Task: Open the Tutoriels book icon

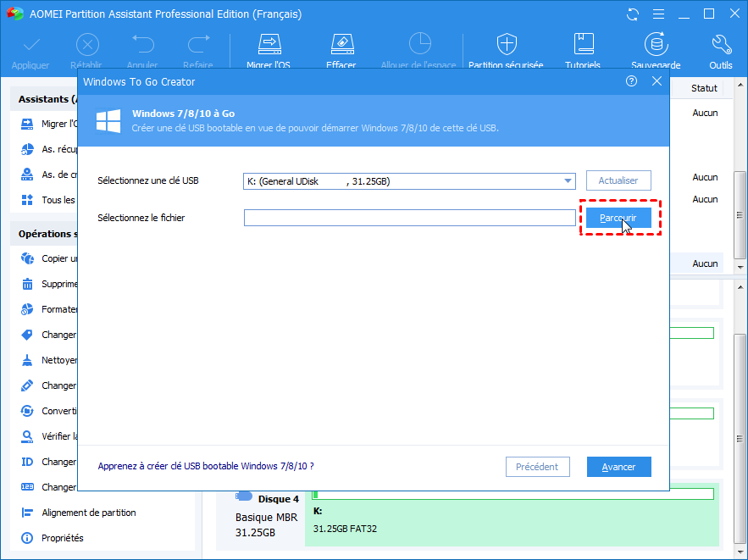Action: (x=583, y=44)
